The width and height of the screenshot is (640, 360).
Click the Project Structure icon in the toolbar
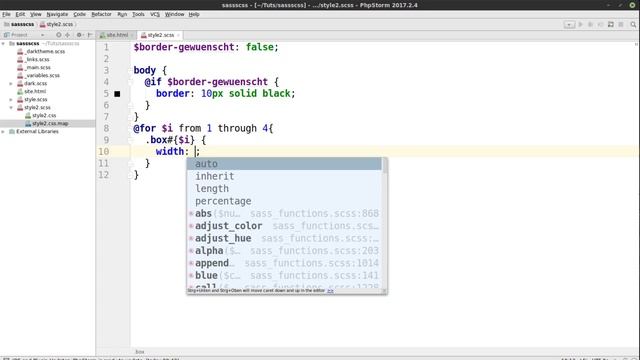point(611,24)
